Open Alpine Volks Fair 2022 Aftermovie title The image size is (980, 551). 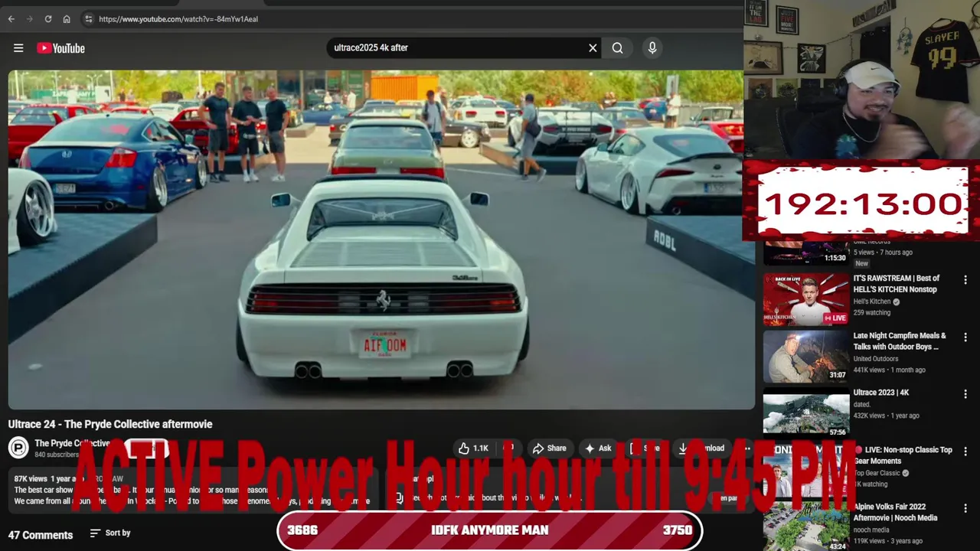895,512
